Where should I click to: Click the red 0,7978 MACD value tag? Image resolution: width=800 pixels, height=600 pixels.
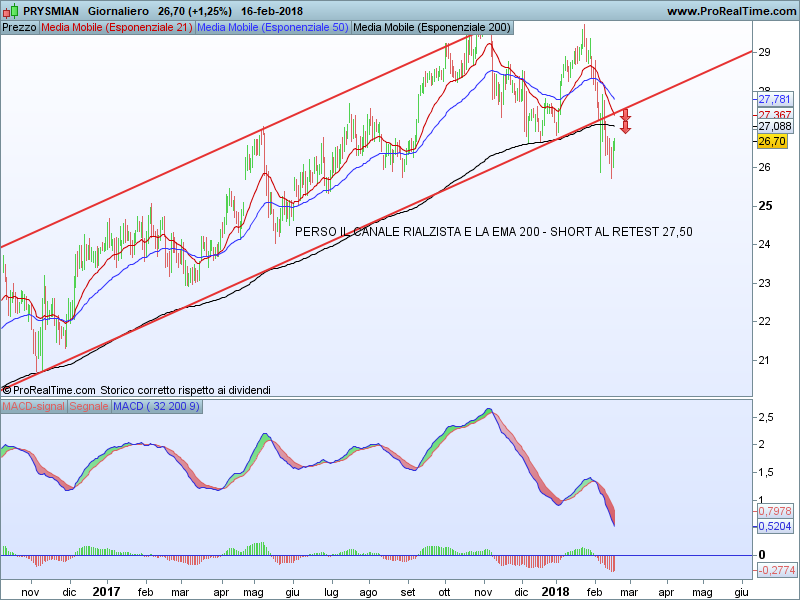pyautogui.click(x=775, y=511)
